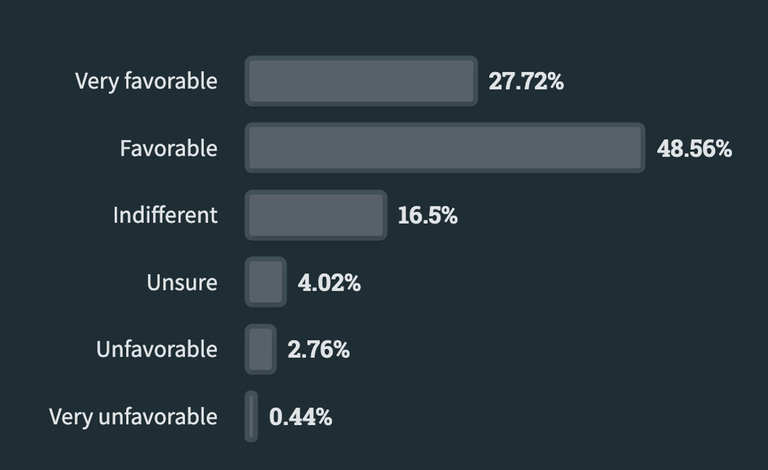768x470 pixels.
Task: Click the 27.72% value
Action: [526, 81]
